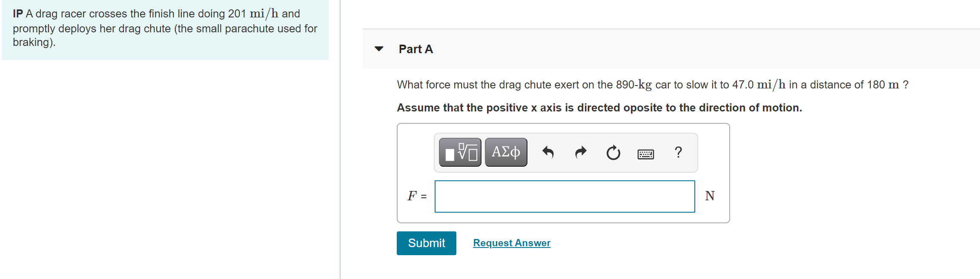Open help question mark icon
980x279 pixels.
pyautogui.click(x=678, y=152)
